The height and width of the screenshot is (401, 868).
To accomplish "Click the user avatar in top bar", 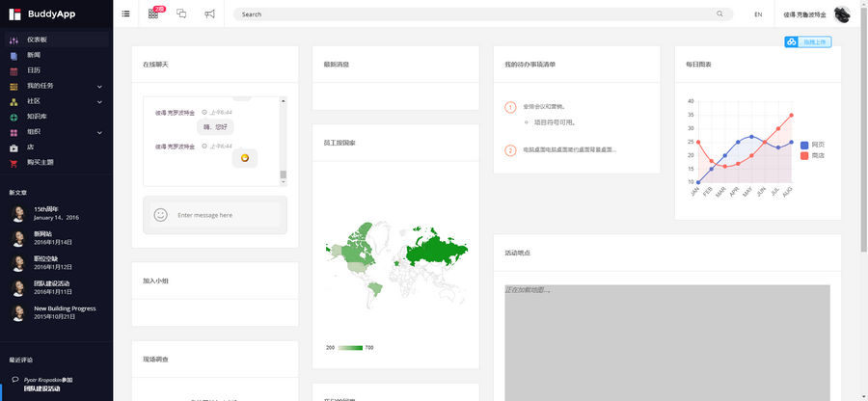I will [842, 14].
